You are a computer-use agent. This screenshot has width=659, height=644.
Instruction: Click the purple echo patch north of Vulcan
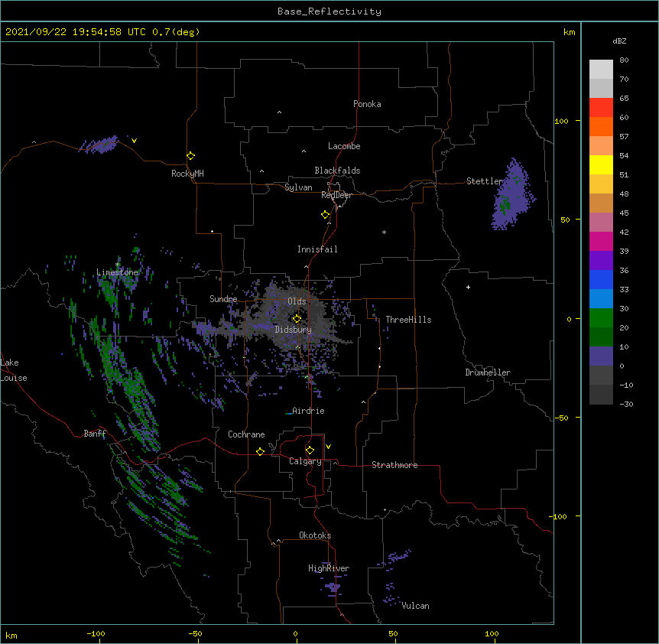point(396,557)
